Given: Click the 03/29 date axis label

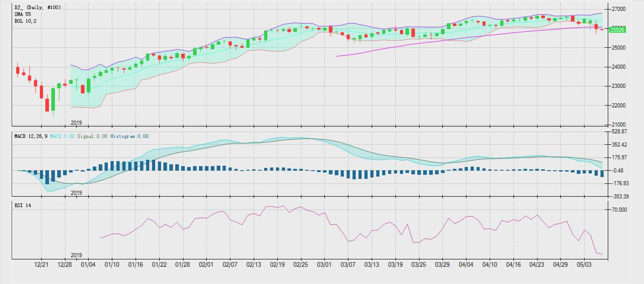Looking at the screenshot, I should pos(442,265).
